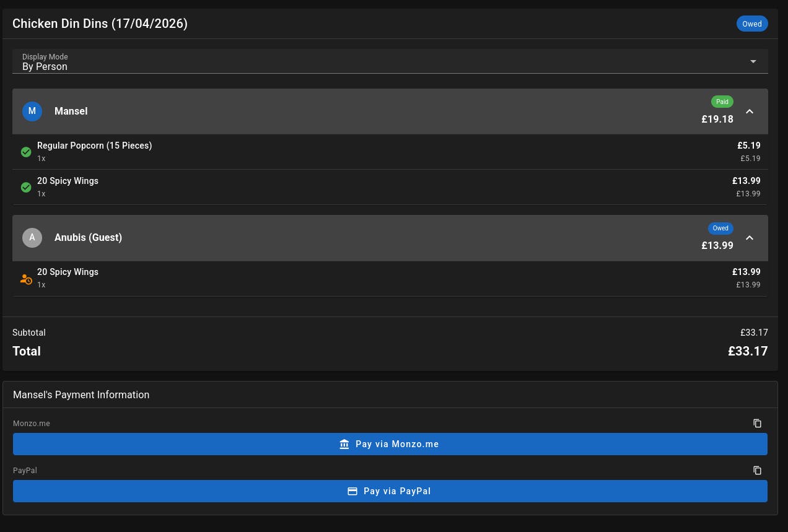Click the PayPal label
Image resolution: width=788 pixels, height=532 pixels.
25,471
